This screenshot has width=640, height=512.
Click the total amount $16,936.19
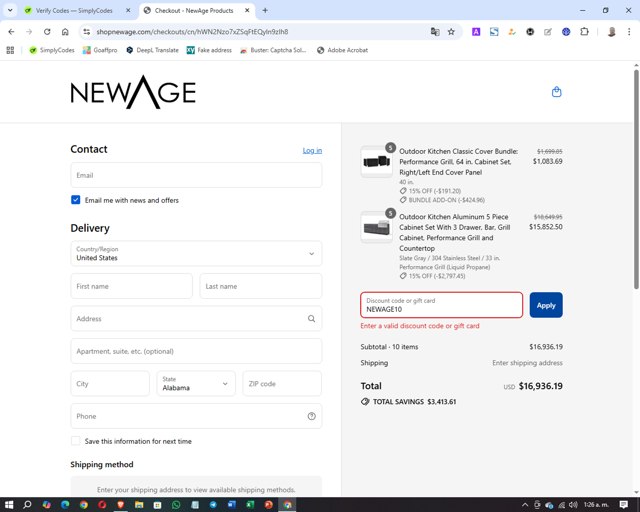540,386
